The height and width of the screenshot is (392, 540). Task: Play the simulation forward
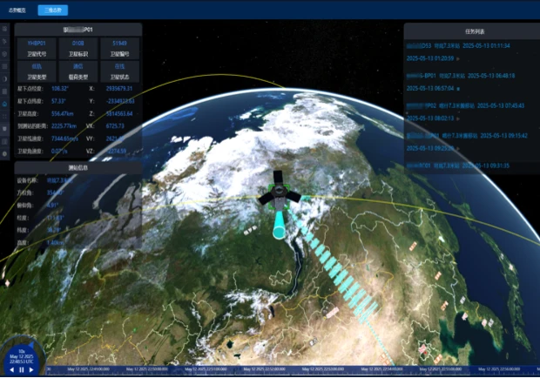(31, 370)
